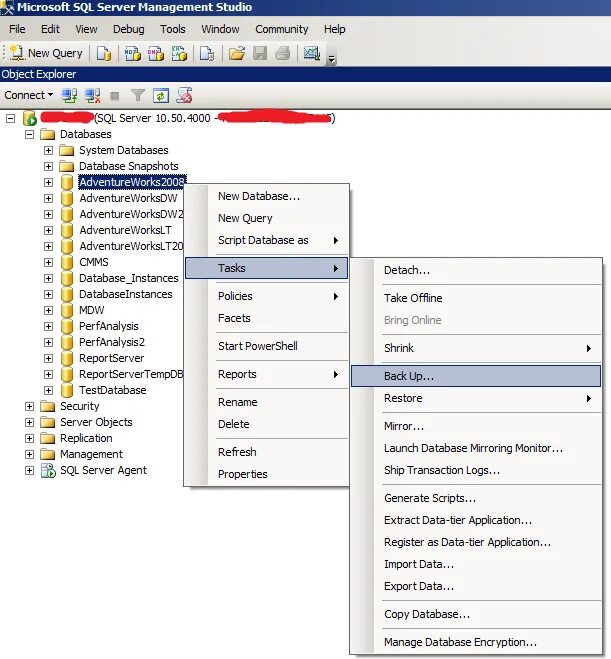Click the Replication folder icon
Image resolution: width=611 pixels, height=659 pixels.
tap(47, 438)
